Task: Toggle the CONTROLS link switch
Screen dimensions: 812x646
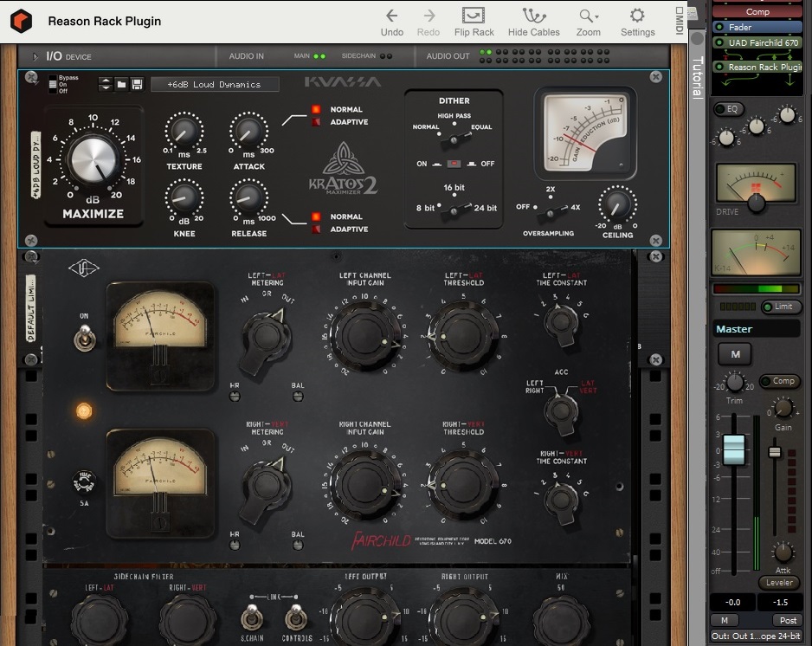Action: click(296, 616)
